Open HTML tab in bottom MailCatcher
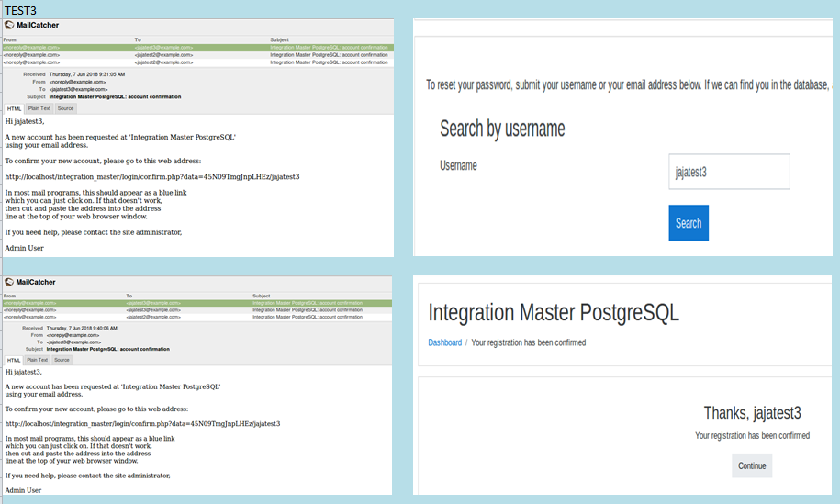 click(14, 360)
